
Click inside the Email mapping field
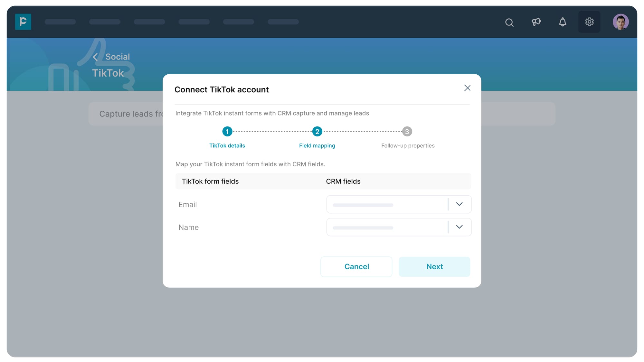coord(386,204)
